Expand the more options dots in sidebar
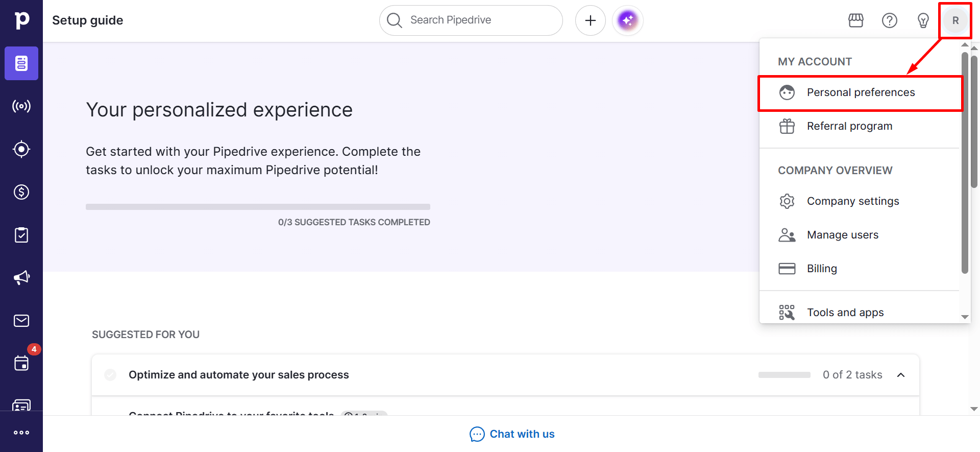Image resolution: width=980 pixels, height=452 pixels. [x=21, y=433]
